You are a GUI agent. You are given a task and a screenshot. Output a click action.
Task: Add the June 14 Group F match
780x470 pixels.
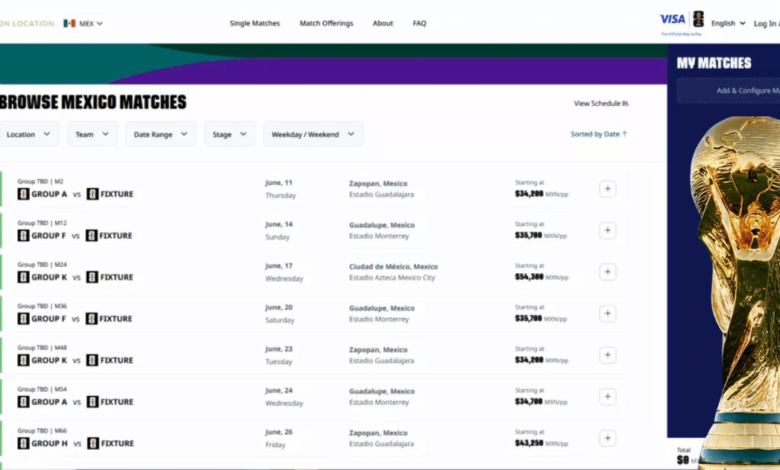pyautogui.click(x=607, y=230)
